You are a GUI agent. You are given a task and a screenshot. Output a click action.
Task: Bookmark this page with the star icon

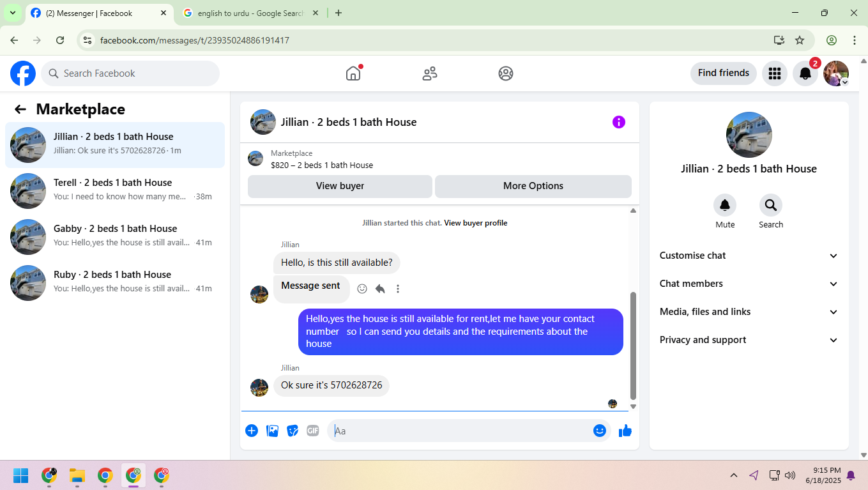tap(800, 40)
